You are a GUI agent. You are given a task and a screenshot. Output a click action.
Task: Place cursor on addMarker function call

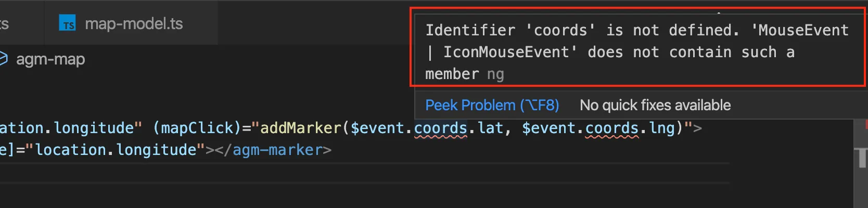coord(300,128)
